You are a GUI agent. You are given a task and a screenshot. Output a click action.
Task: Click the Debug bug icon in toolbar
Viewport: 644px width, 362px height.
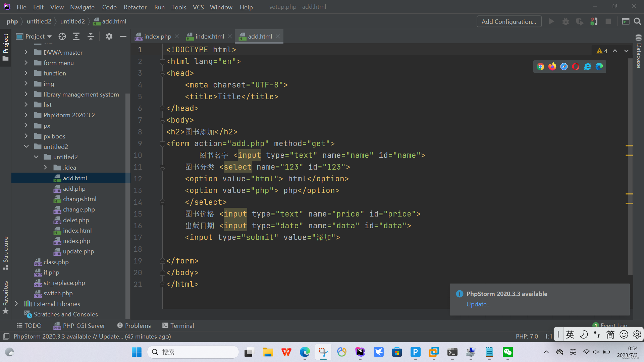pos(566,21)
